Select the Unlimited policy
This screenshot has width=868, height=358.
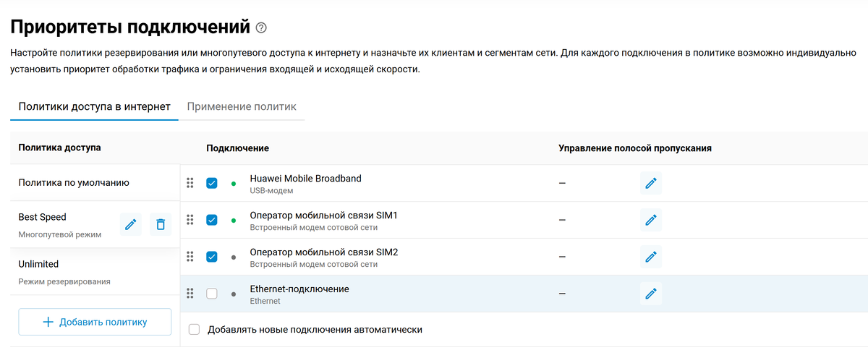[95, 272]
